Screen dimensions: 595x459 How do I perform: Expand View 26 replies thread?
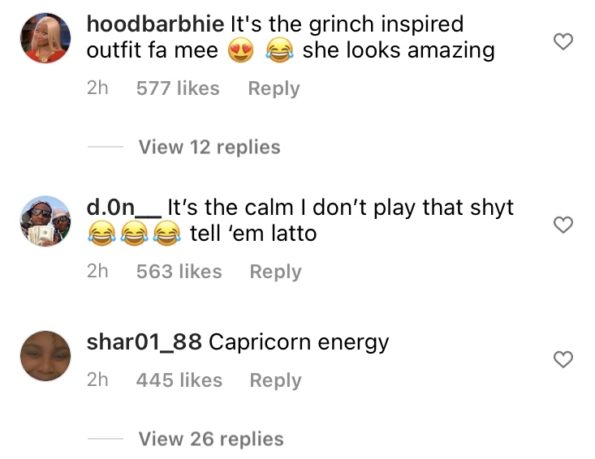pos(211,439)
